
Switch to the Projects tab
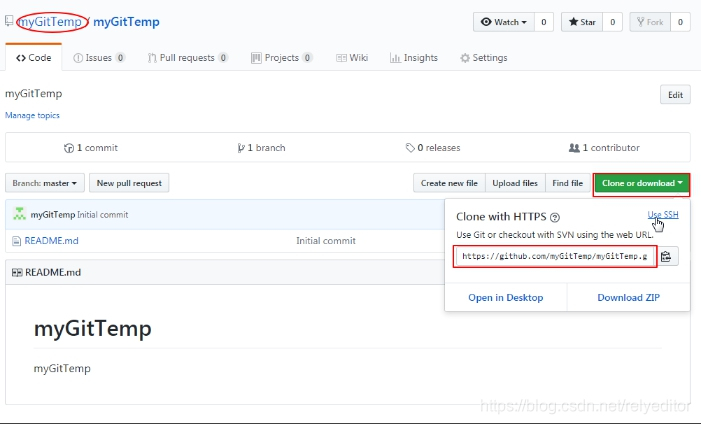coord(281,58)
